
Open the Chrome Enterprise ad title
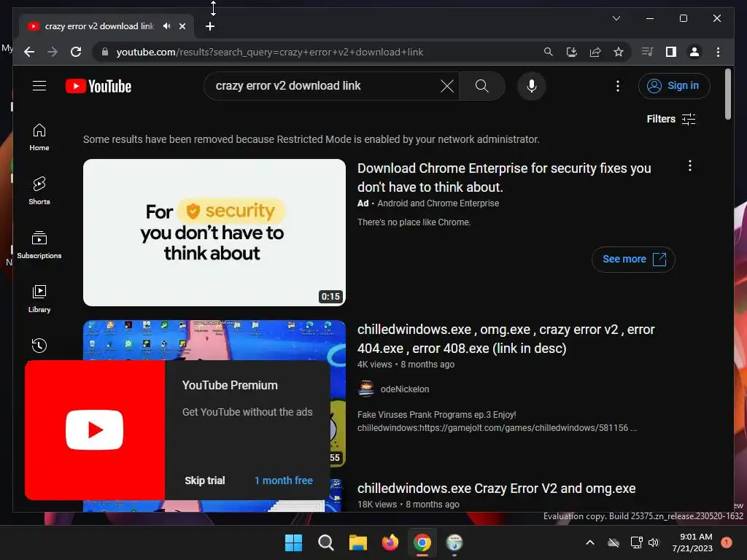point(504,177)
